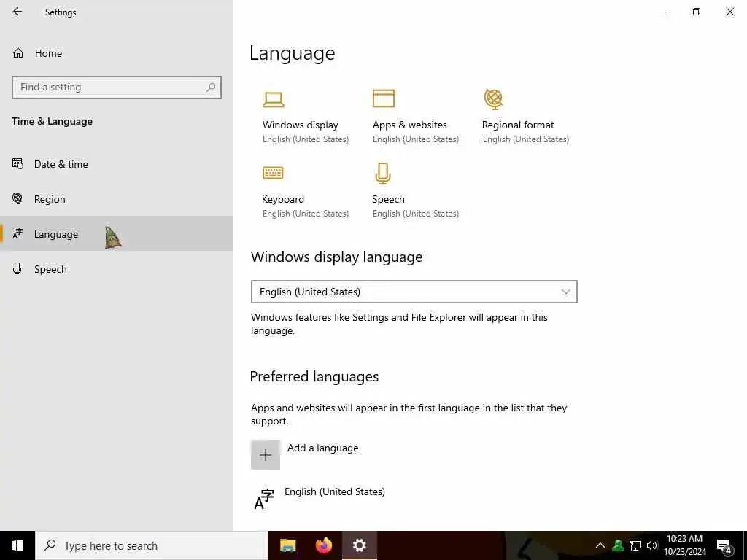Open the Windows Start menu

point(18,545)
